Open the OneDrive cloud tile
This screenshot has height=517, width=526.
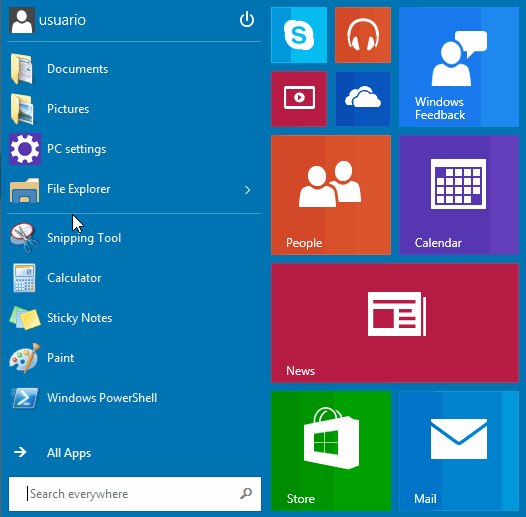point(363,99)
